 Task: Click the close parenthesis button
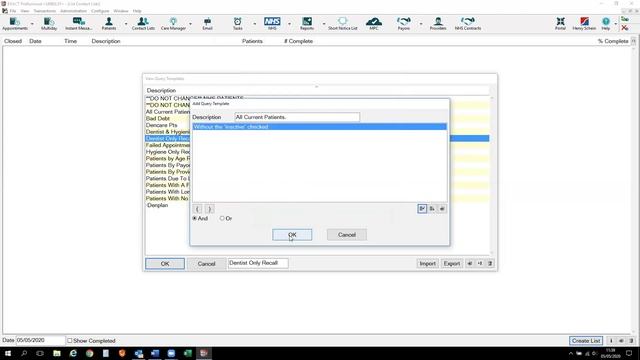point(209,209)
